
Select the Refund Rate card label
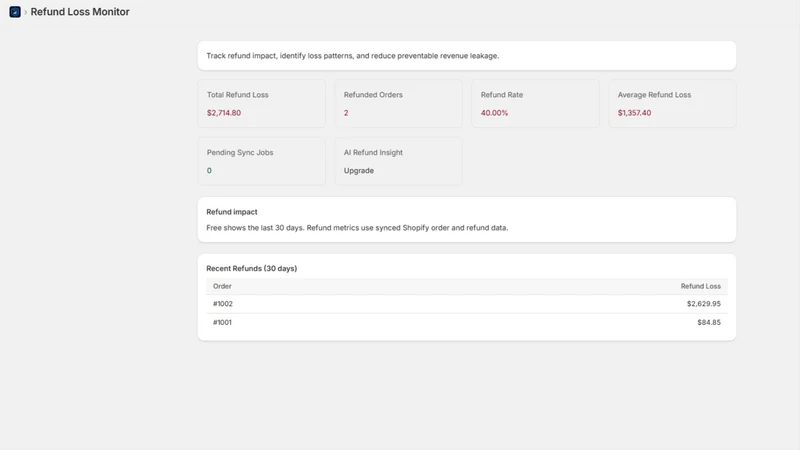click(x=502, y=95)
